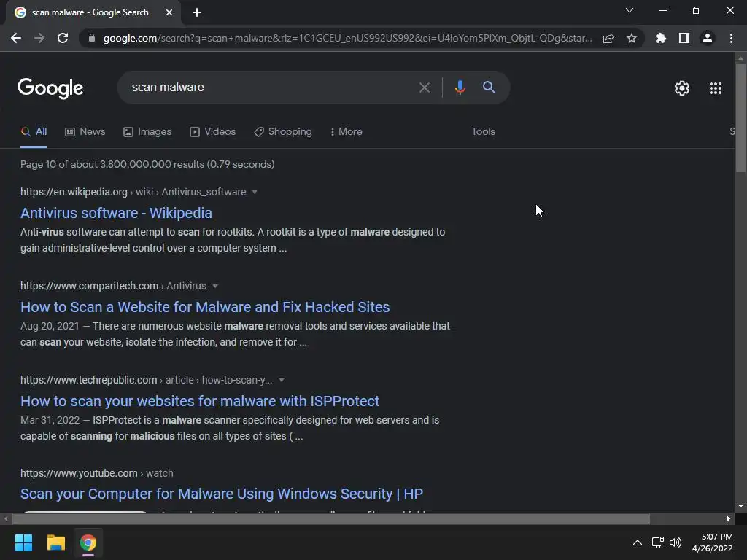Open a new browser tab

(197, 12)
